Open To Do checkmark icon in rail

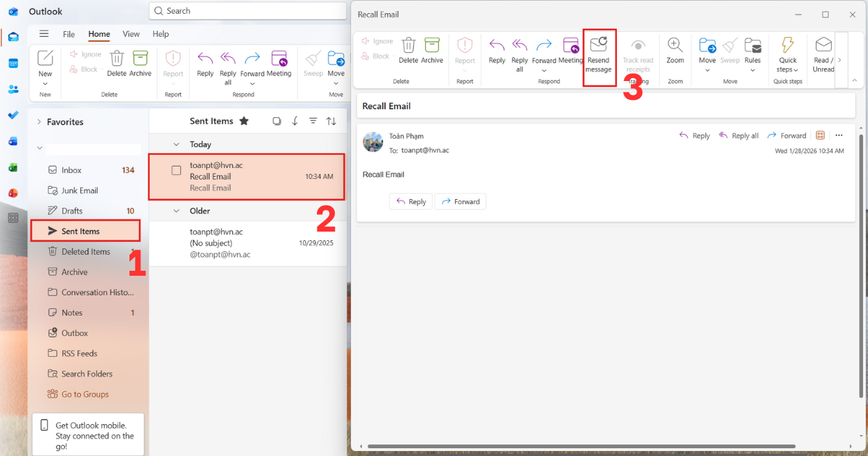(x=13, y=116)
